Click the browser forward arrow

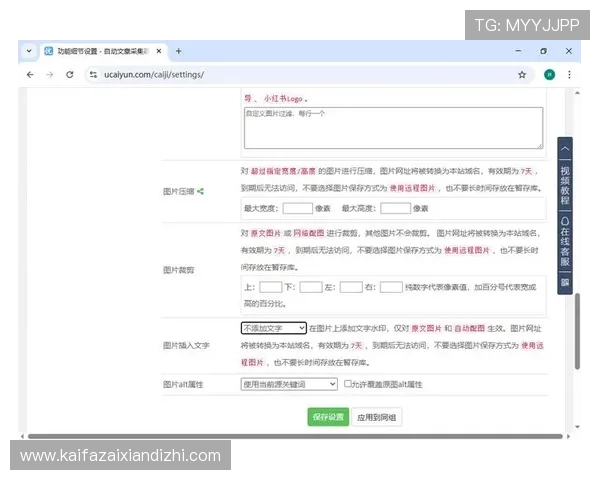(x=50, y=75)
